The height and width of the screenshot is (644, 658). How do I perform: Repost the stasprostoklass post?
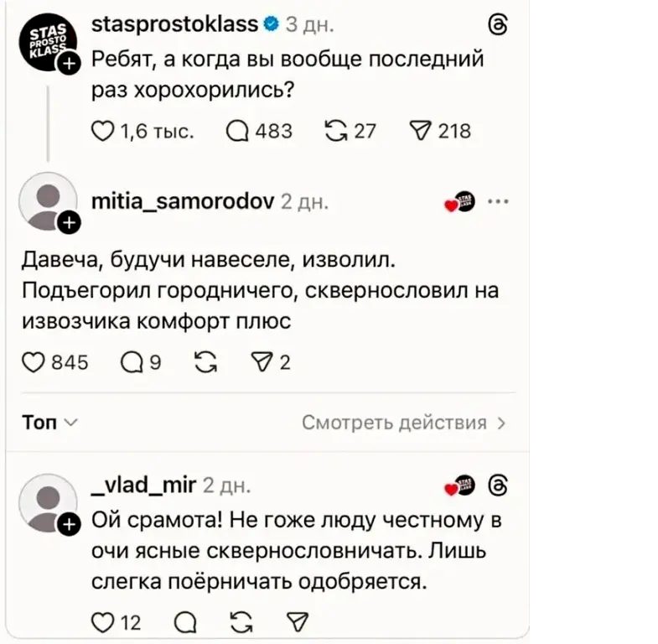[335, 131]
